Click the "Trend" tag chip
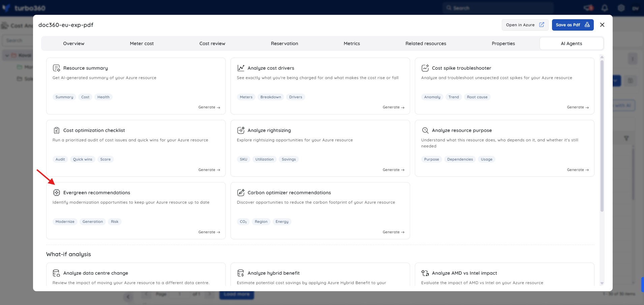The height and width of the screenshot is (305, 644). click(x=454, y=97)
